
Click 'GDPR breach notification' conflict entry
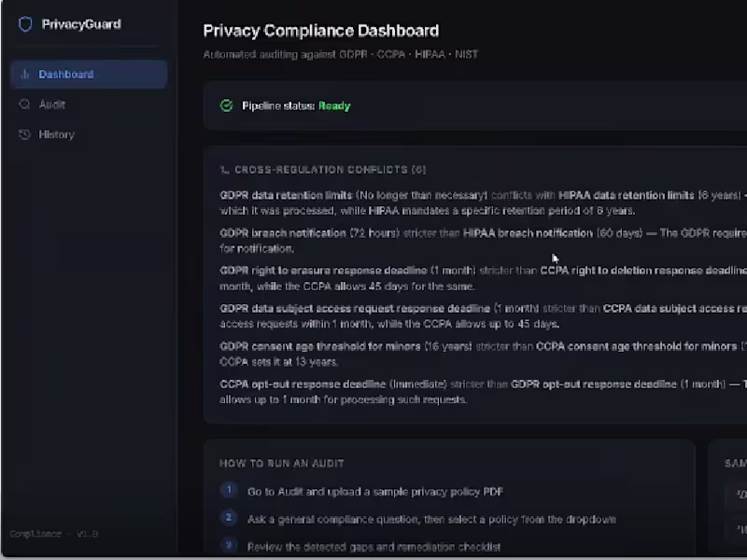pos(283,232)
